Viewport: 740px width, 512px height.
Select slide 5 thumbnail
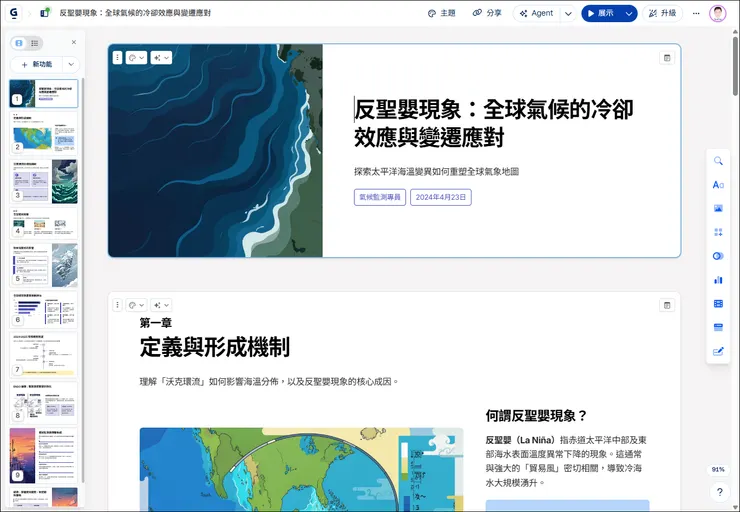coord(43,265)
